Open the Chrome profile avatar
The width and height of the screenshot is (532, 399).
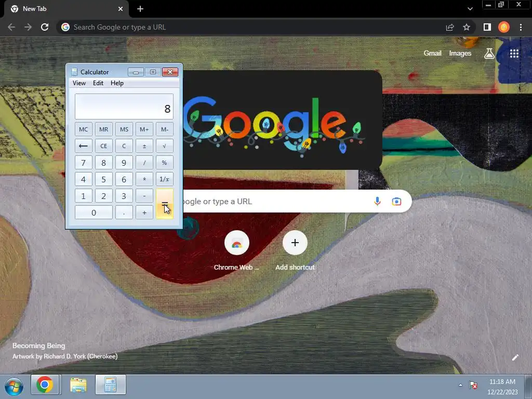504,27
